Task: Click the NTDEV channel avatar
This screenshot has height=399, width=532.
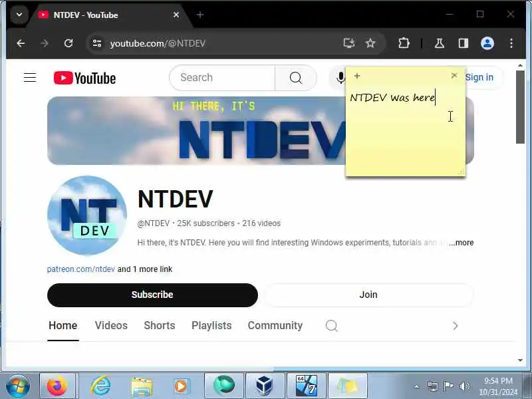Action: tap(87, 215)
